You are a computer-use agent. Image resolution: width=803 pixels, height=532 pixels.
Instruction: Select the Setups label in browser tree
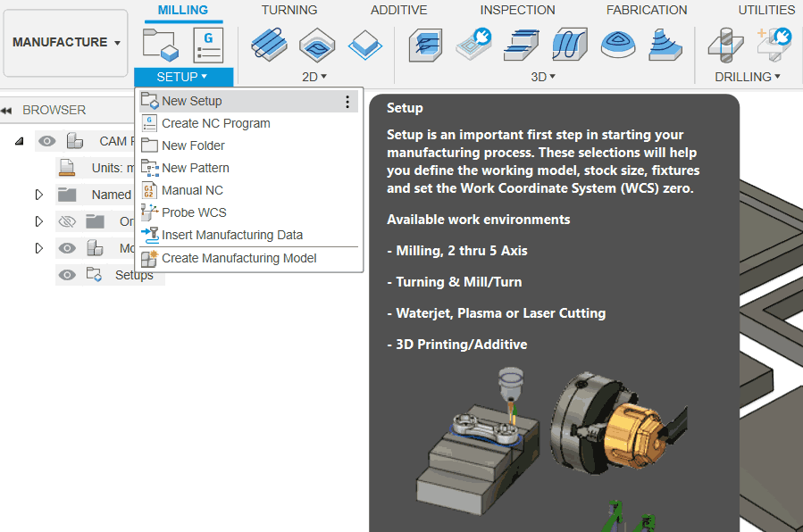tap(134, 275)
